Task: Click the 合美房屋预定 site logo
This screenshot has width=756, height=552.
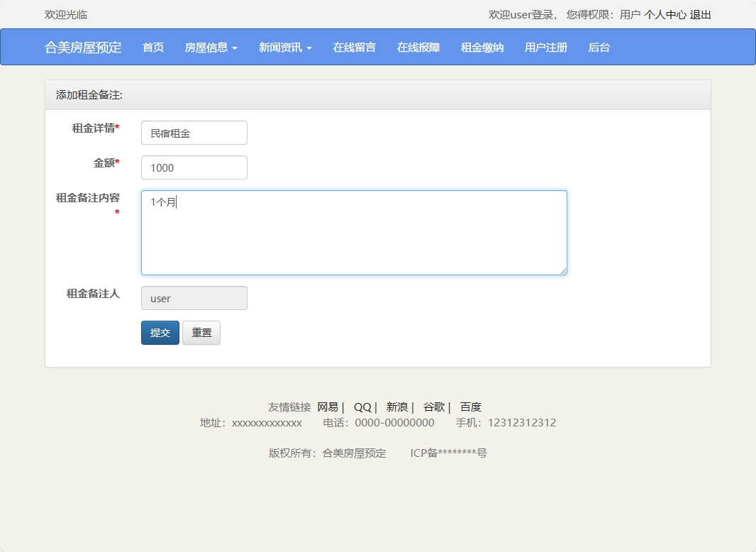Action: point(82,47)
